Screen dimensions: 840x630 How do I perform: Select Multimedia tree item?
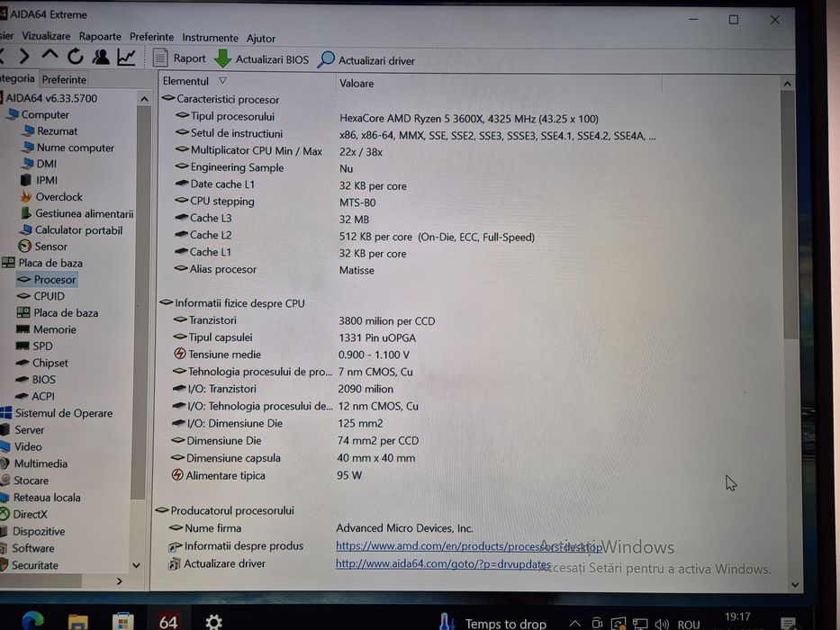coord(34,463)
